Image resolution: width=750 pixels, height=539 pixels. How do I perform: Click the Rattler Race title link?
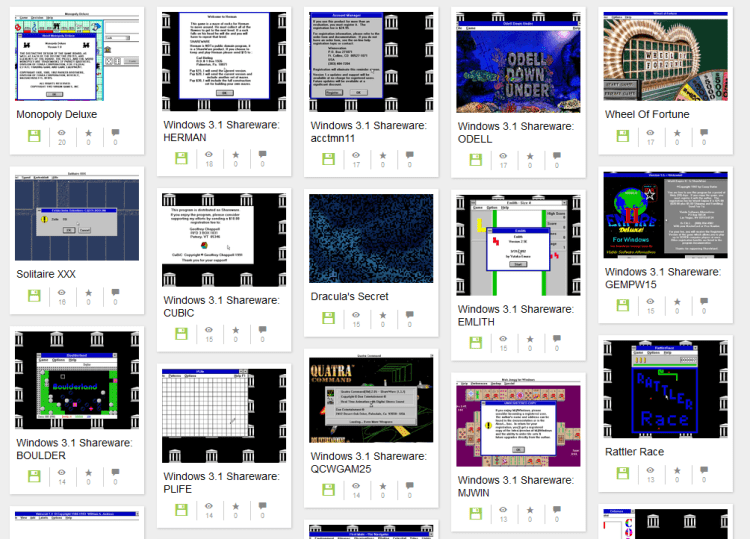634,452
